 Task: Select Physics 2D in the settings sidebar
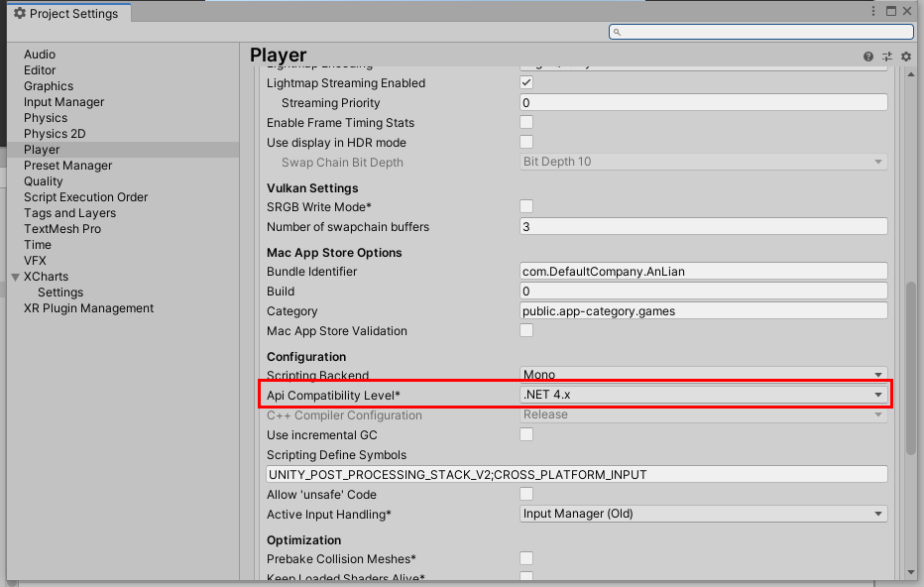click(x=55, y=133)
